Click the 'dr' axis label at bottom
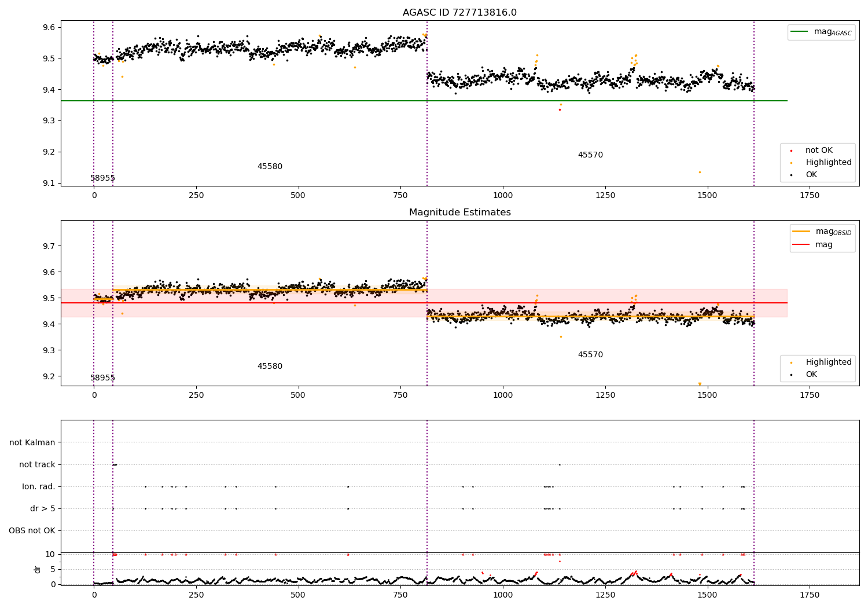Viewport: 868px width, 608px height. tap(38, 569)
